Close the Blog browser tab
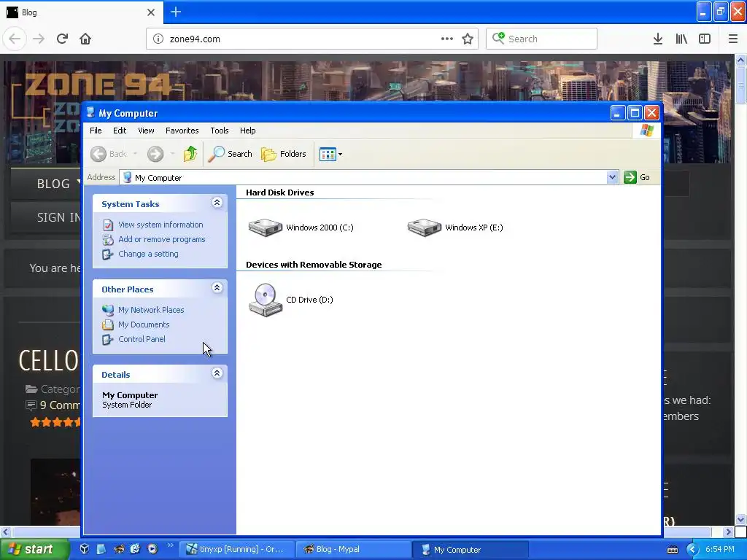Viewport: 747px width, 560px height. [x=151, y=12]
